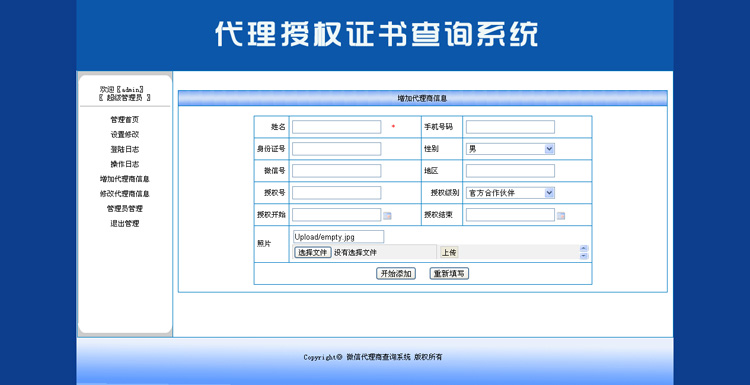Viewport: 750px width, 385px height.
Task: Focus the 授权号 input field
Action: click(x=337, y=193)
